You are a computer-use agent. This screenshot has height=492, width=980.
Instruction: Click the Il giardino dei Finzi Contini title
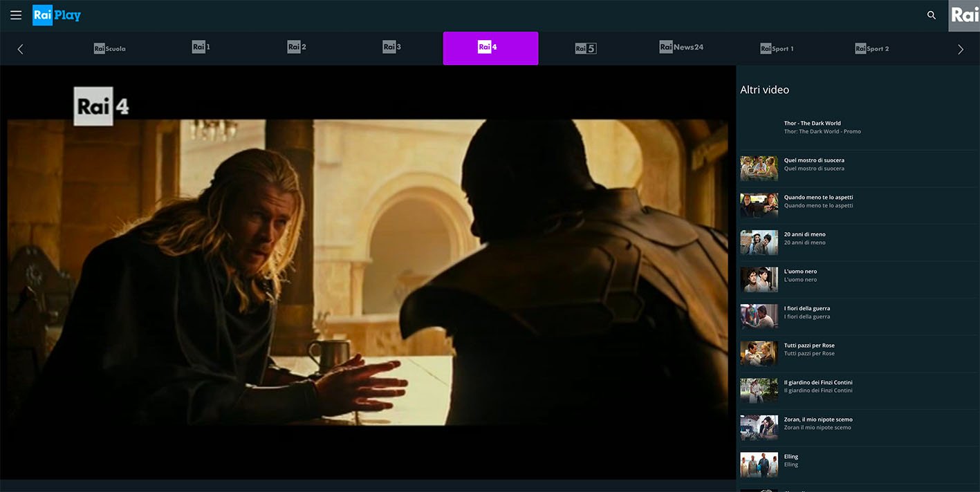click(818, 382)
